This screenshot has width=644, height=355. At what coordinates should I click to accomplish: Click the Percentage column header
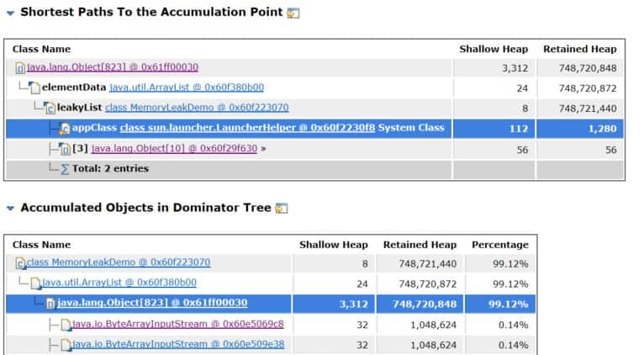click(499, 245)
